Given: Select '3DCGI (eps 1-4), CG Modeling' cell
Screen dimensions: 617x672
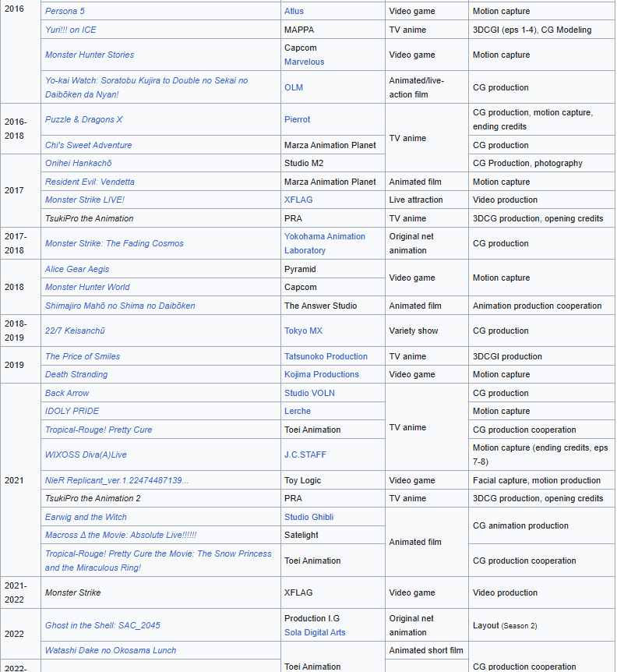Looking at the screenshot, I should tap(541, 30).
